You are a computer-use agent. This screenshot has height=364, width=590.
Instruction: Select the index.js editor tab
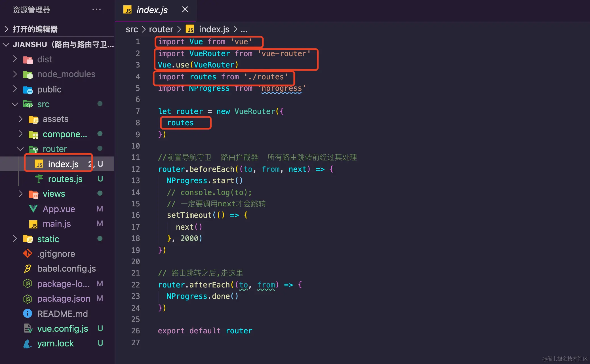pos(152,10)
